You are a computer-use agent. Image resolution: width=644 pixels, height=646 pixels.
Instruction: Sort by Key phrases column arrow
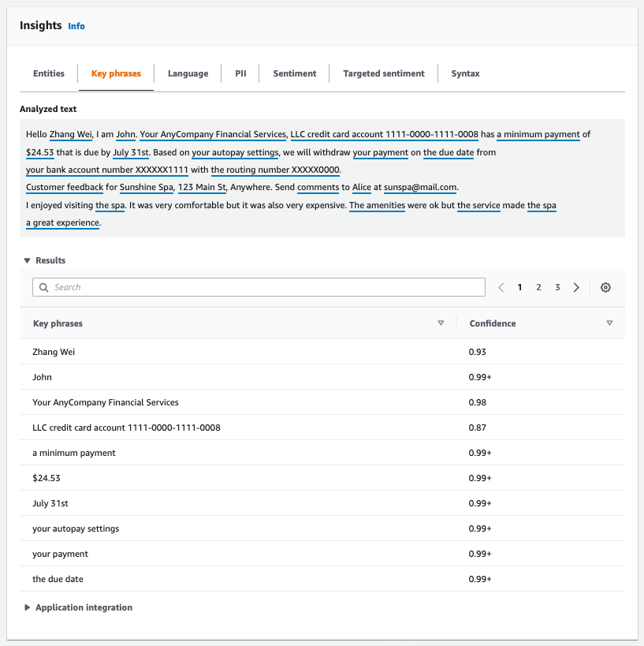coord(441,323)
